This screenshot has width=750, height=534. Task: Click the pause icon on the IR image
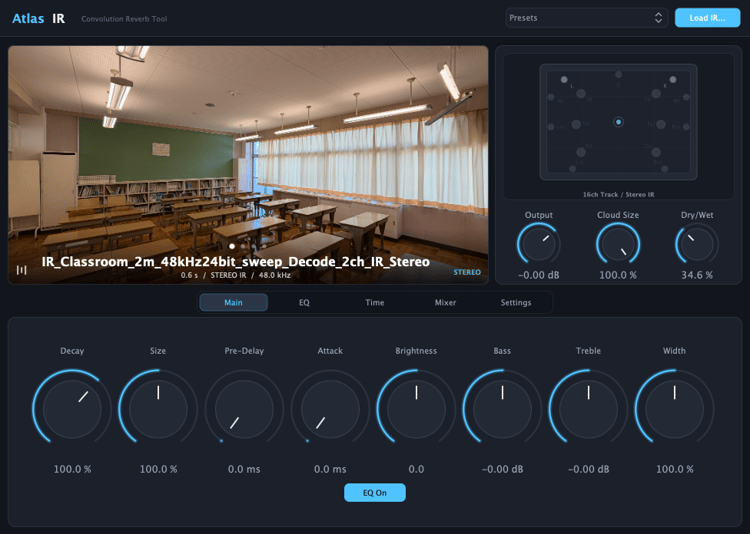click(x=22, y=270)
